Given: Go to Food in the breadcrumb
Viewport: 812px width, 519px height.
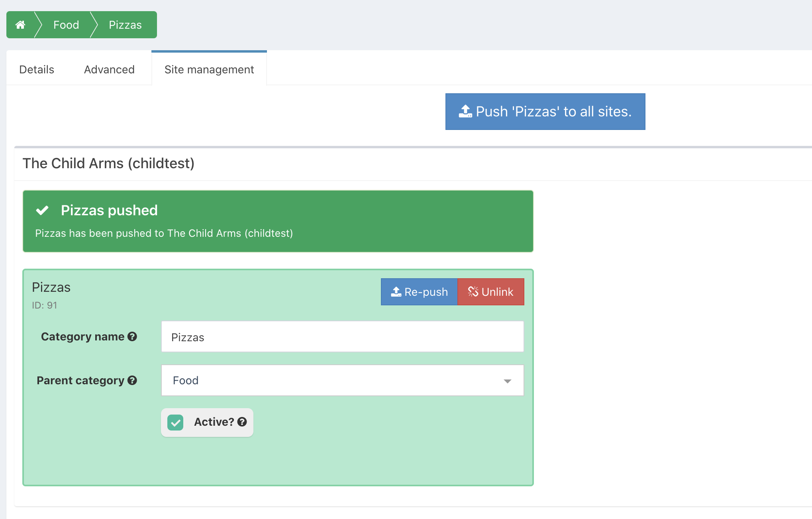Looking at the screenshot, I should pos(66,25).
